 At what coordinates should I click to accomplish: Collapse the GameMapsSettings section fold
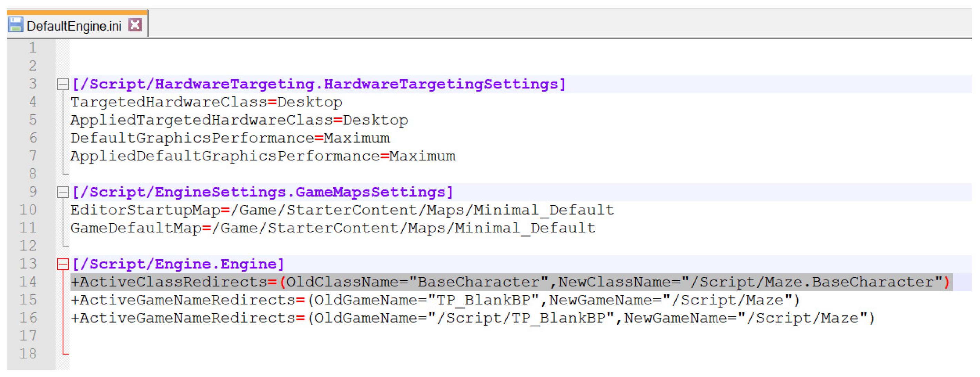point(63,192)
